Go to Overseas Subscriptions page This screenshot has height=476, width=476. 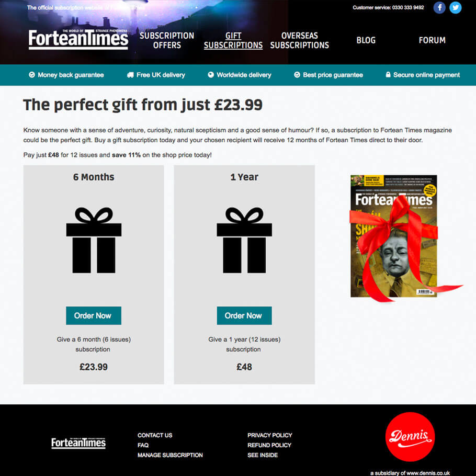click(300, 40)
